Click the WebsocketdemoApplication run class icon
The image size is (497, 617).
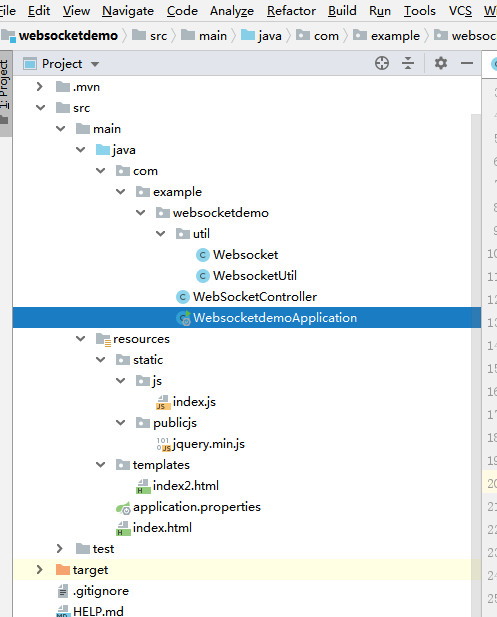(x=183, y=318)
